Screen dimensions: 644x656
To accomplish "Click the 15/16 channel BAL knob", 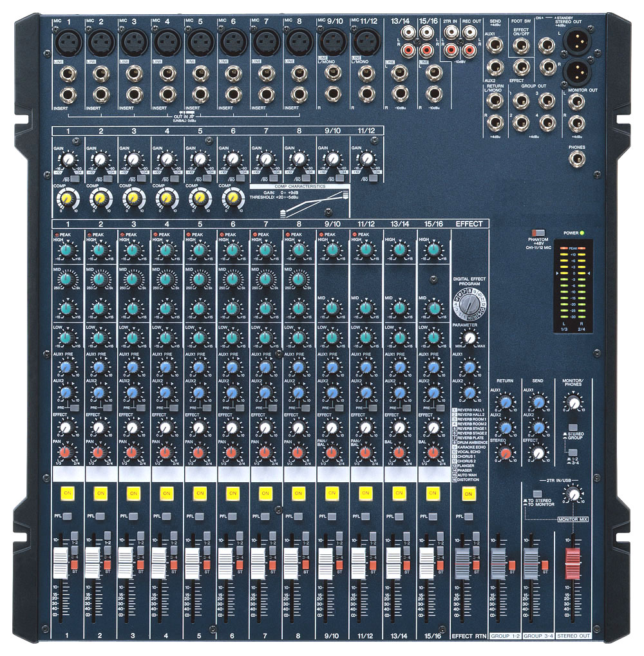I will (433, 453).
